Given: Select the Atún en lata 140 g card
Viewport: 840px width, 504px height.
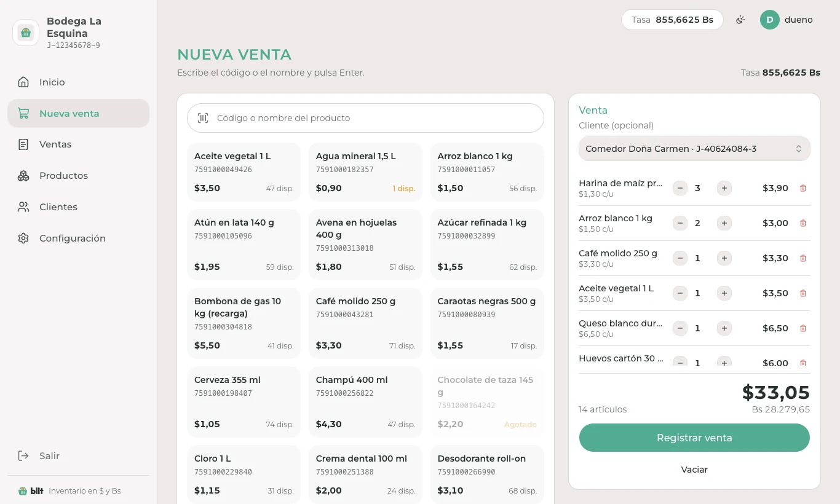Looking at the screenshot, I should point(244,245).
